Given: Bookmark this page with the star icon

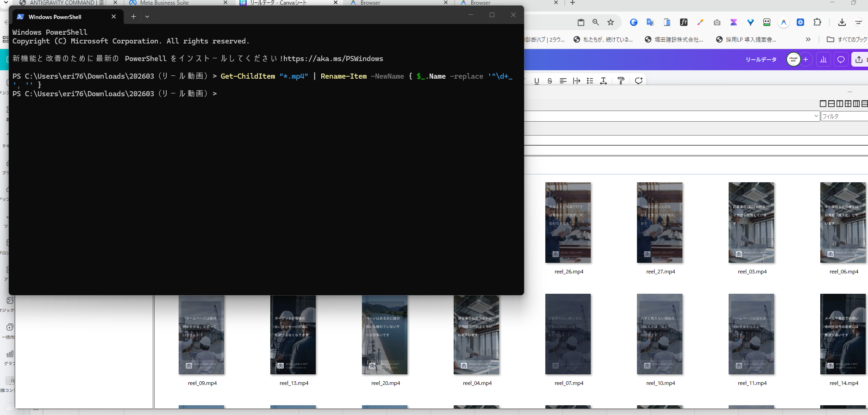Looking at the screenshot, I should (611, 22).
